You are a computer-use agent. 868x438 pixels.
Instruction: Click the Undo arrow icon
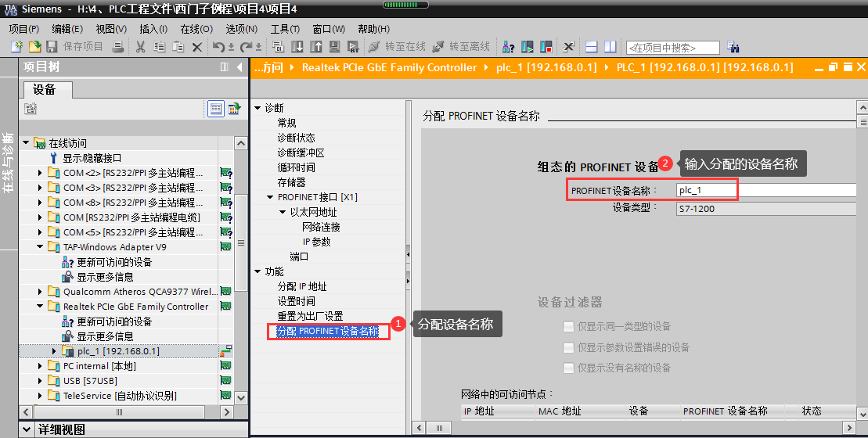coord(219,47)
